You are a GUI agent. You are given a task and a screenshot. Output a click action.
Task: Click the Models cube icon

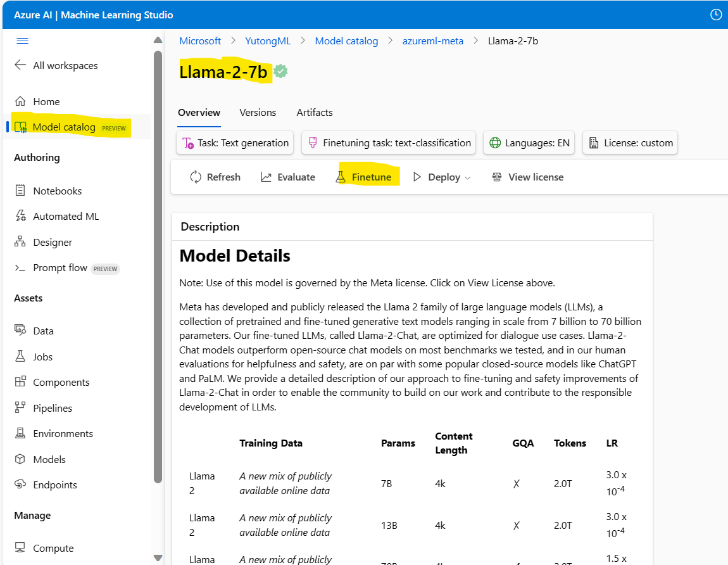pyautogui.click(x=20, y=459)
